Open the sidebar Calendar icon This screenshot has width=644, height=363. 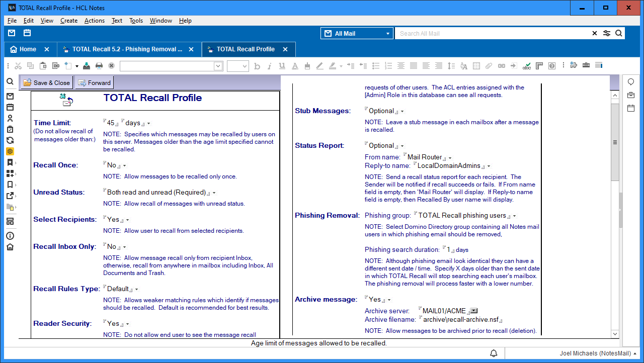(10, 107)
